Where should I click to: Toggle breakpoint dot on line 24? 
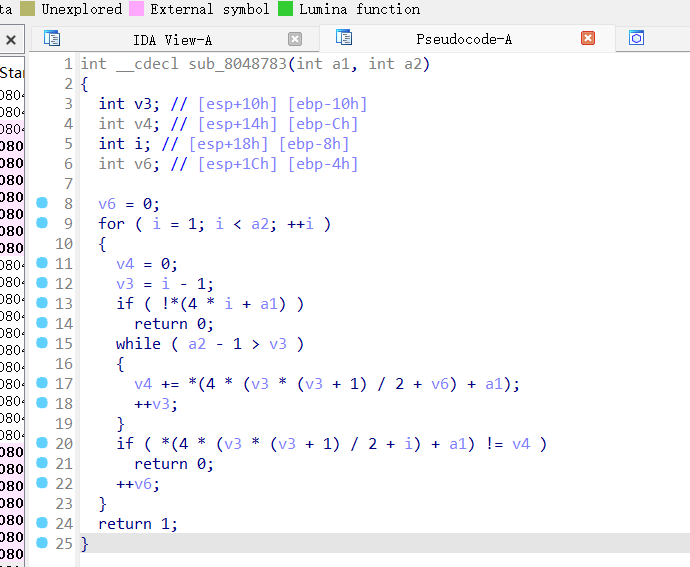[x=42, y=523]
